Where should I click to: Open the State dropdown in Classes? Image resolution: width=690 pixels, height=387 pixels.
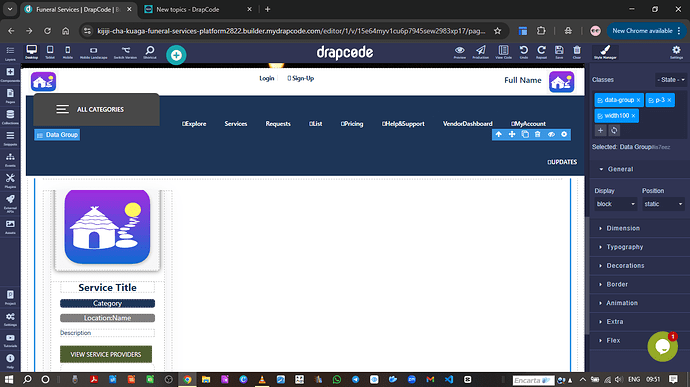coord(671,80)
